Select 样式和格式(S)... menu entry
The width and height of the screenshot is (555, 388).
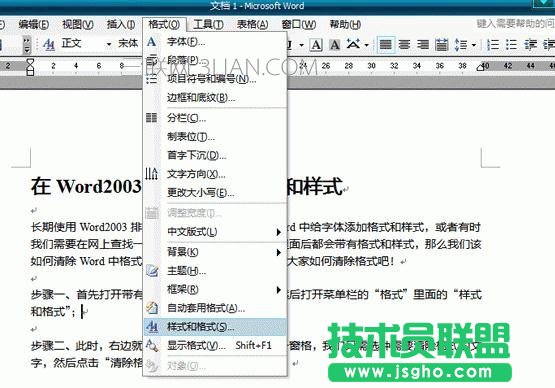coord(215,327)
